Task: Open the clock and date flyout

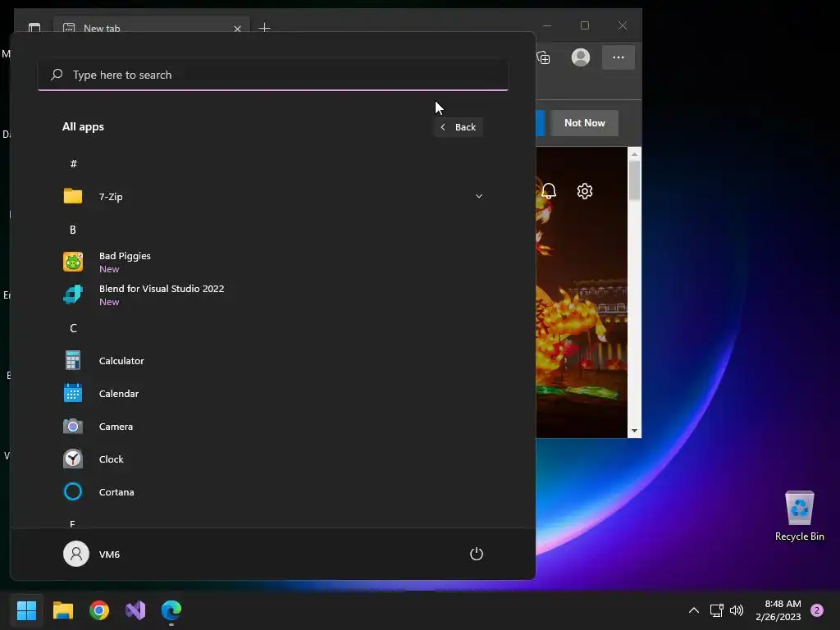Action: pyautogui.click(x=778, y=609)
